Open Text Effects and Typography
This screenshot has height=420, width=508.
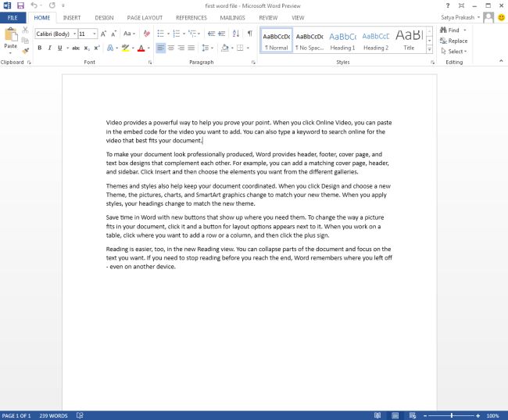110,48
